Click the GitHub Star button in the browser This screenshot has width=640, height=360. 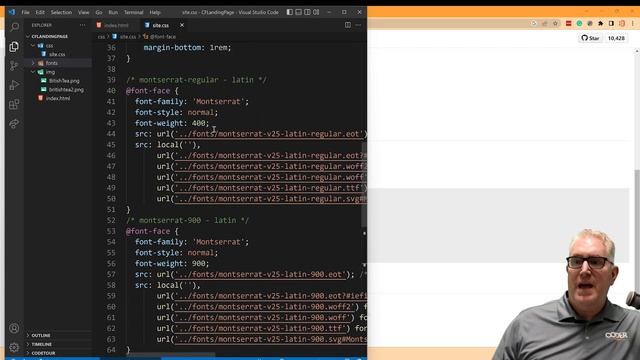click(x=590, y=38)
